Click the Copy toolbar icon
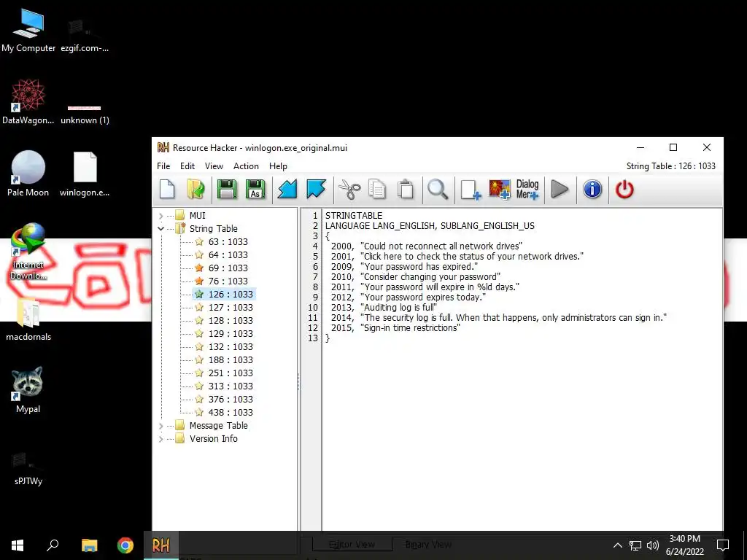747x560 pixels. coord(377,190)
